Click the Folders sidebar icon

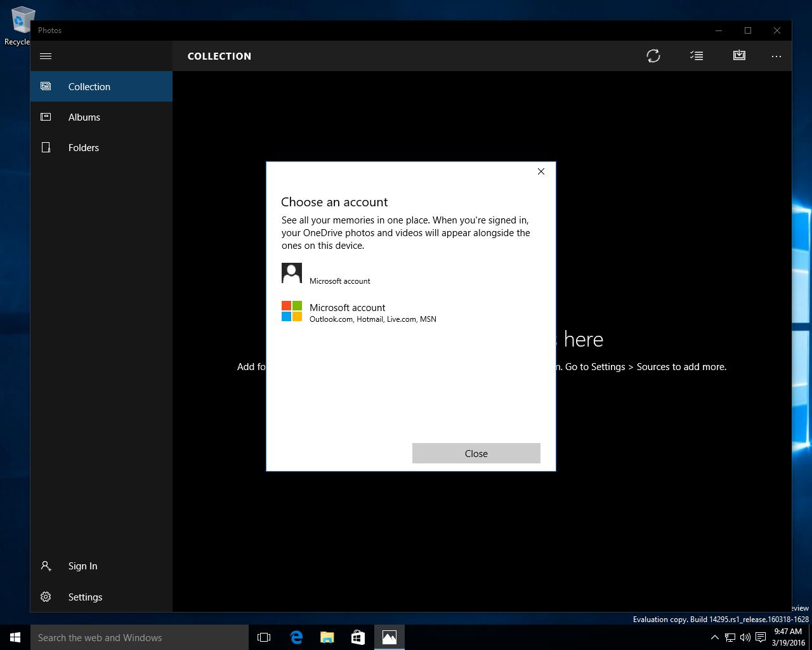pyautogui.click(x=46, y=147)
